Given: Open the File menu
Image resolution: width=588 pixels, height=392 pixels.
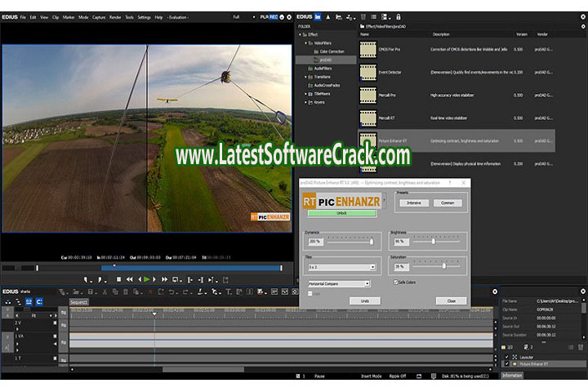Looking at the screenshot, I should [23, 17].
